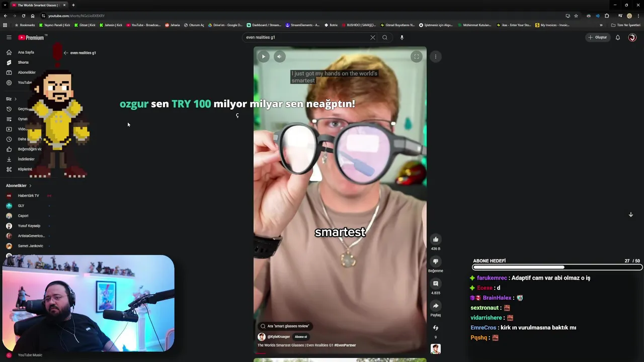The width and height of the screenshot is (644, 362).
Task: Dislike the Short with thumbs down
Action: [x=436, y=261]
